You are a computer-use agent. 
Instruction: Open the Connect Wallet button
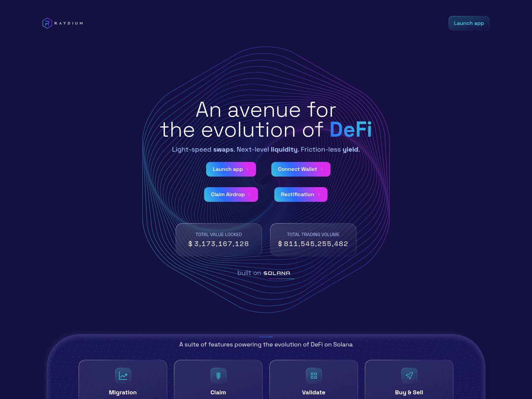click(x=301, y=169)
